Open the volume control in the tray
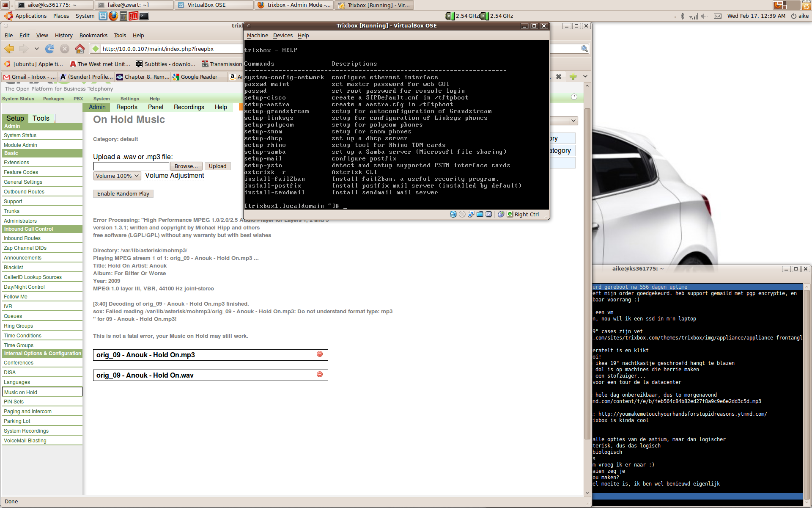 tap(704, 16)
